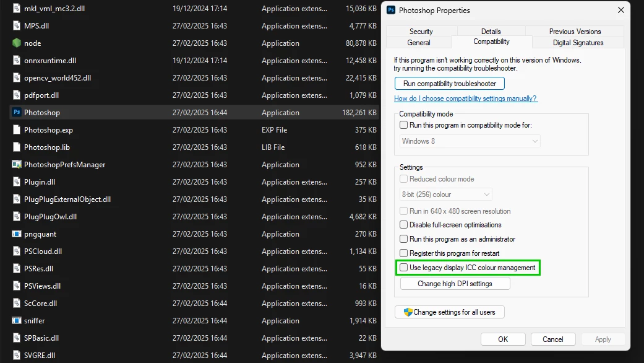Tick Run in 640 x 480 screen resolution
This screenshot has width=644, height=363.
(x=404, y=211)
